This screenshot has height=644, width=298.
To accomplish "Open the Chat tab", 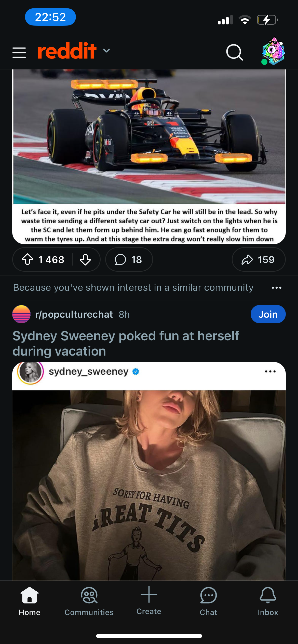I will click(x=208, y=601).
